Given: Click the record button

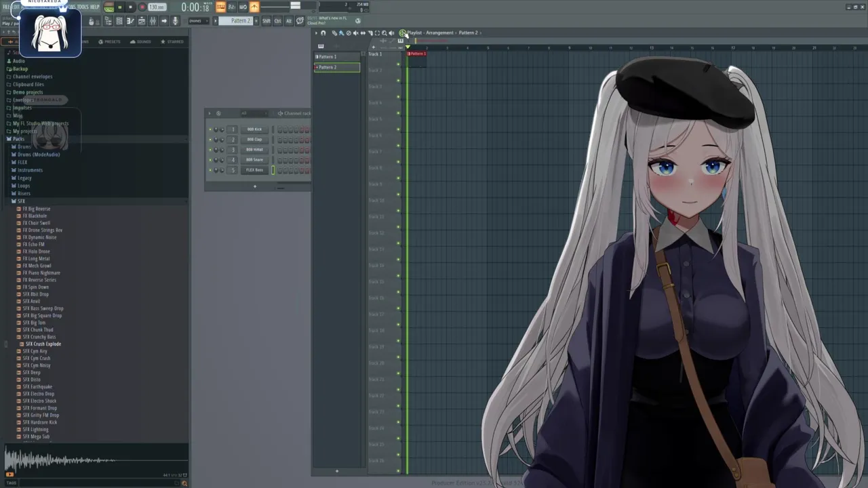Looking at the screenshot, I should tap(142, 7).
